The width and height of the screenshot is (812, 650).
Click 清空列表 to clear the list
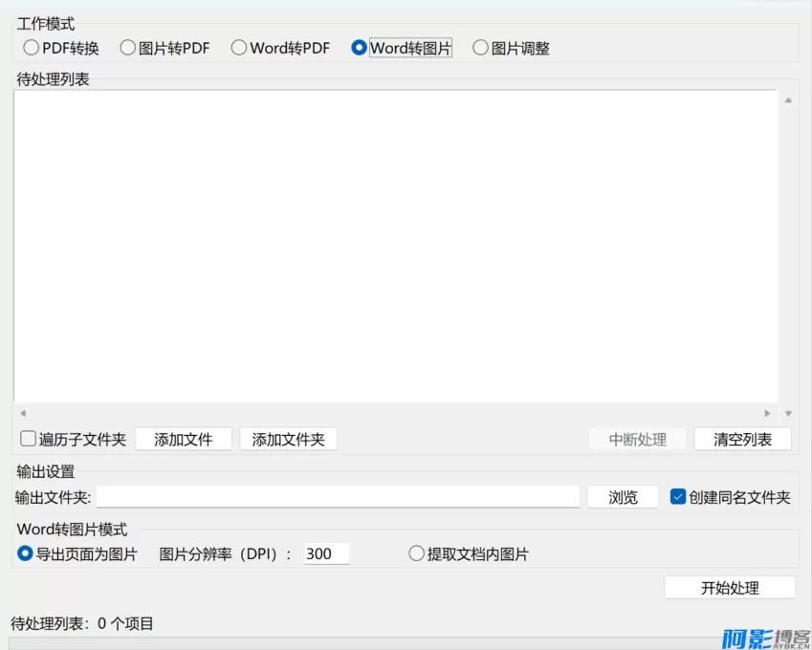pyautogui.click(x=745, y=439)
